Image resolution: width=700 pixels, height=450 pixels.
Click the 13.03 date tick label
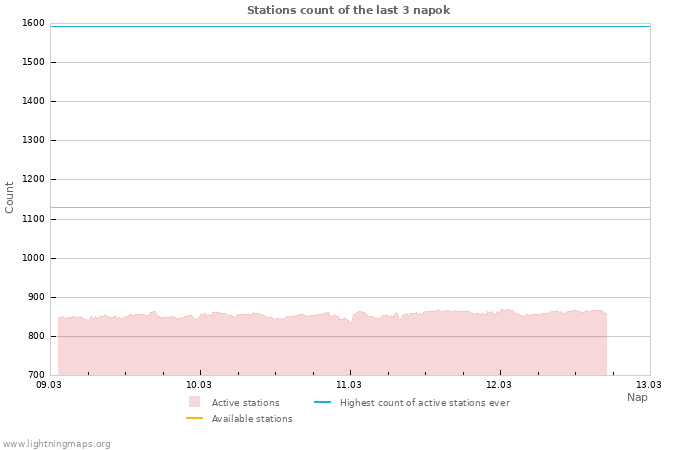click(x=649, y=384)
